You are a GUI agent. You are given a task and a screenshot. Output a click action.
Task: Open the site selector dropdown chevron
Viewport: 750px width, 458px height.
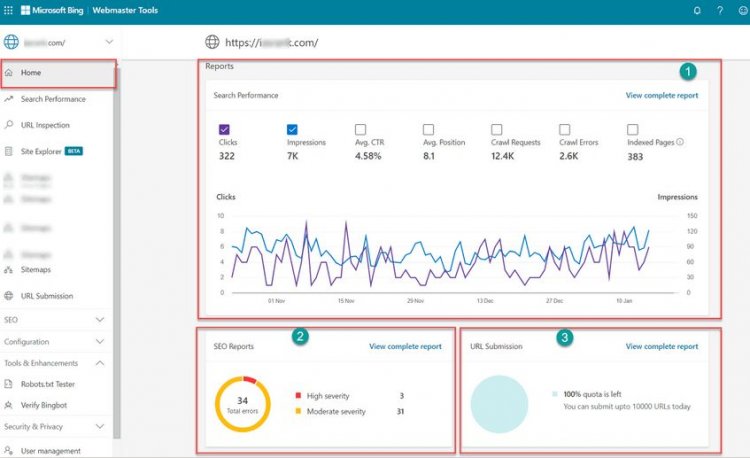pyautogui.click(x=109, y=42)
